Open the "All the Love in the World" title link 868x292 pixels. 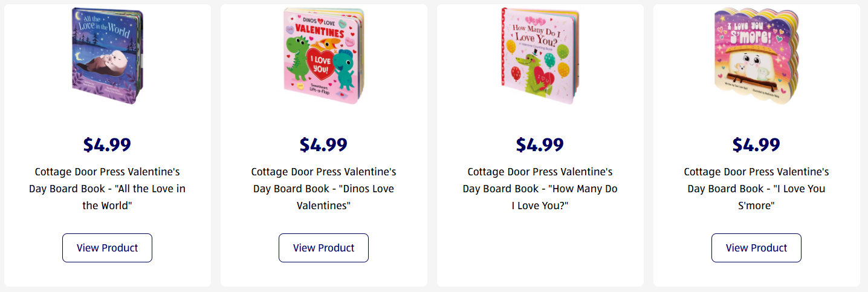pyautogui.click(x=107, y=189)
